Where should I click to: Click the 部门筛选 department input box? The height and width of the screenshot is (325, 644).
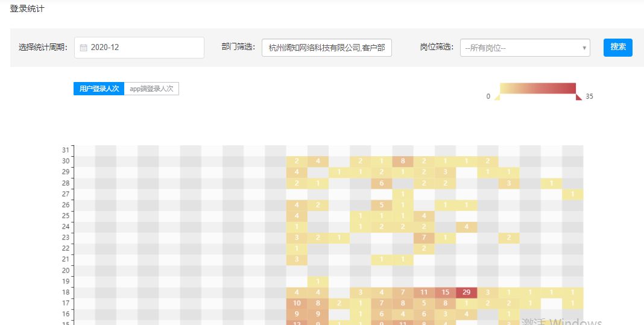(x=327, y=48)
